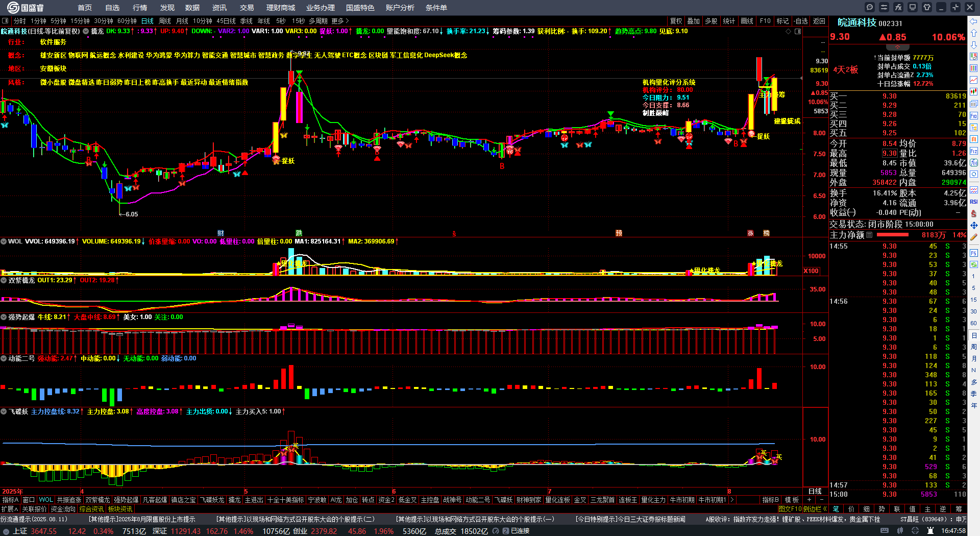Click the 模板 template button
This screenshot has width=980, height=536.
(792, 500)
